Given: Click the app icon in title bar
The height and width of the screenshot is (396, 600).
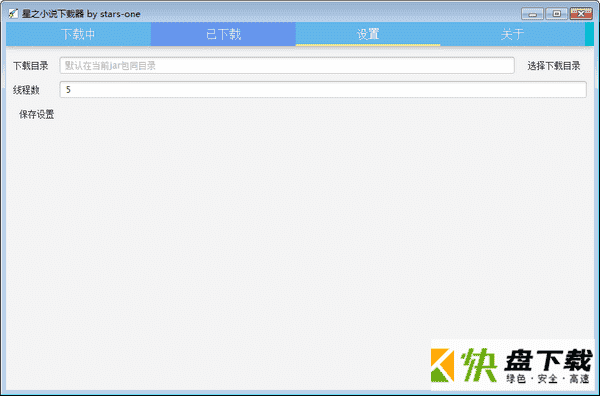Looking at the screenshot, I should pos(13,14).
